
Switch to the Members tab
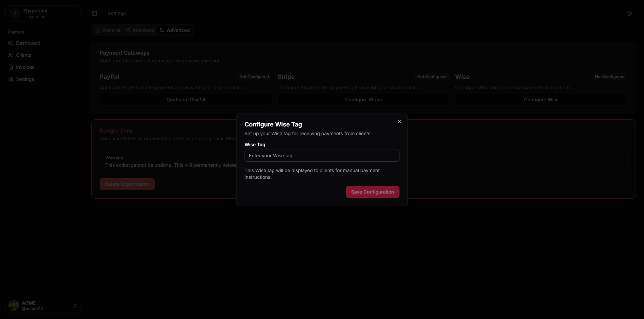[x=140, y=30]
